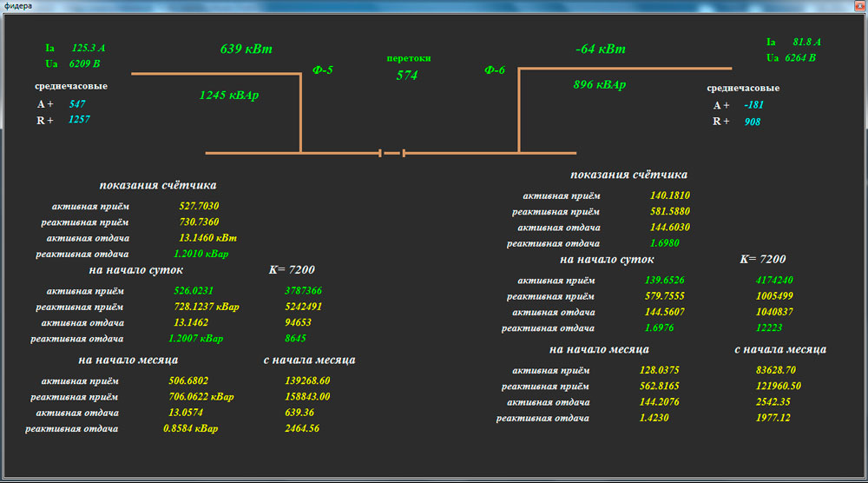Click left meter reading 527.7030
The height and width of the screenshot is (483, 868).
coord(199,206)
